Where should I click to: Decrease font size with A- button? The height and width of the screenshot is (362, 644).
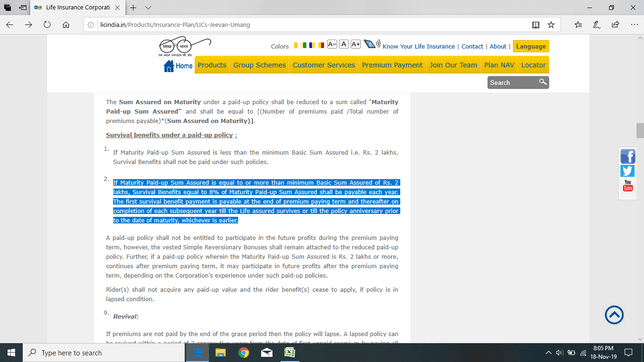(x=332, y=44)
